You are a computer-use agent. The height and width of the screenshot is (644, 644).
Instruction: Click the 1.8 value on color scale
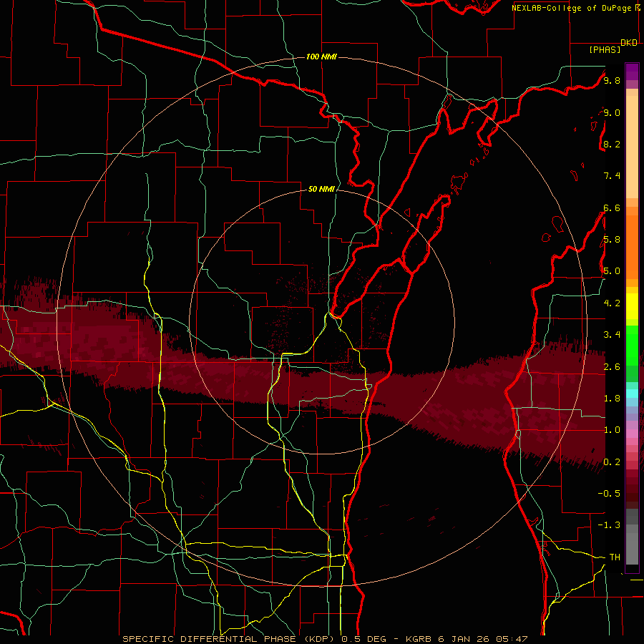pyautogui.click(x=612, y=399)
